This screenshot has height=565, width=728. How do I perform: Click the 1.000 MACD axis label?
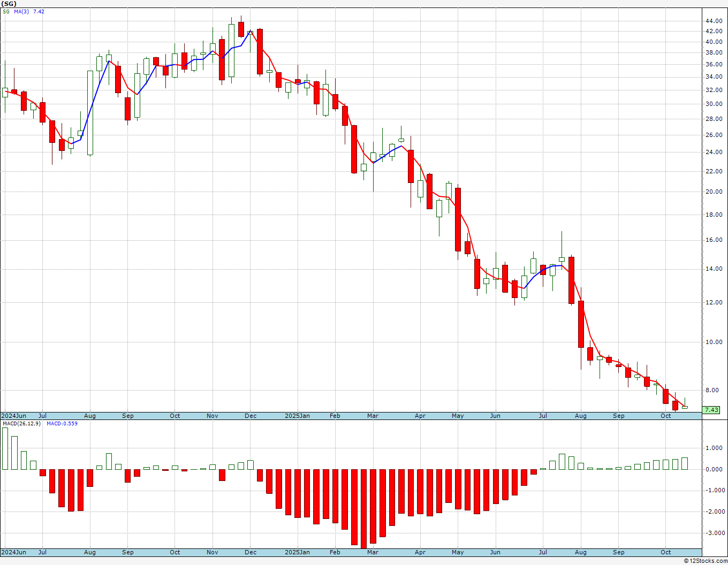714,448
